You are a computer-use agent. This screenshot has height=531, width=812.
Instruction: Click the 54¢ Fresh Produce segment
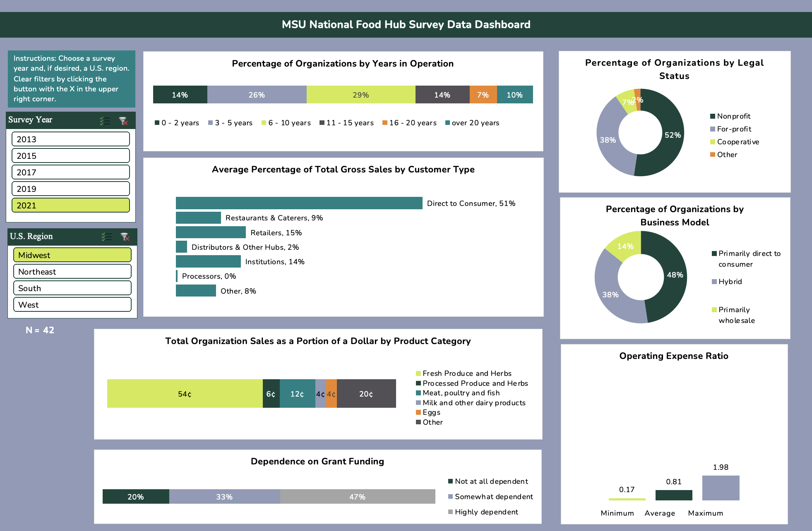point(185,393)
